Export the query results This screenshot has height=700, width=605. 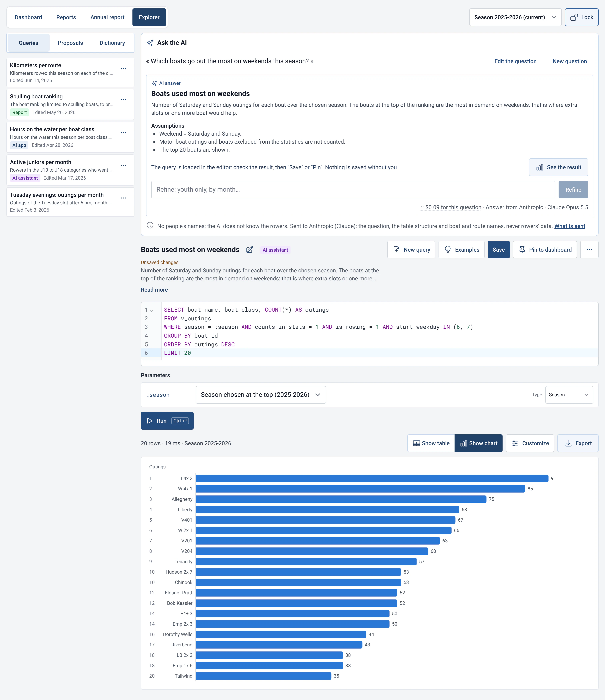(578, 443)
